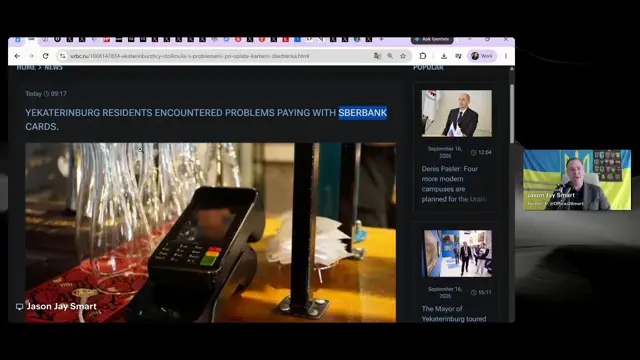Click the 12:04 time on Pasler card
640x360 pixels.
point(485,152)
